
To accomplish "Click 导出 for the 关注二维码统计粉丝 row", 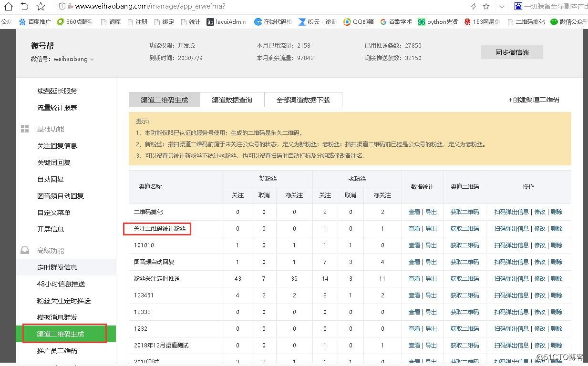I will (x=431, y=229).
